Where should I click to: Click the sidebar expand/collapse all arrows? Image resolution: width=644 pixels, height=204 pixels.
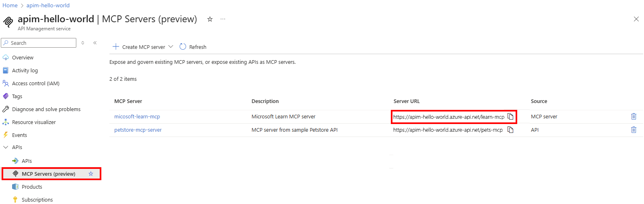tap(83, 43)
